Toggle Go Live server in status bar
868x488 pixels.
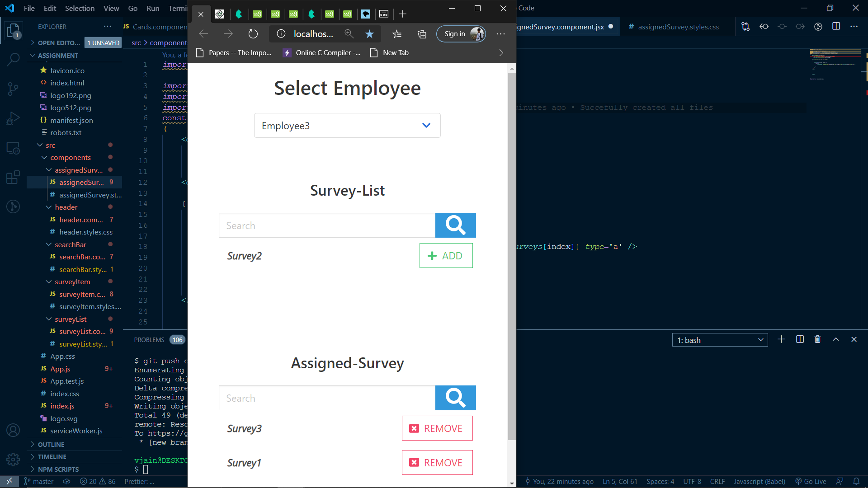811,481
